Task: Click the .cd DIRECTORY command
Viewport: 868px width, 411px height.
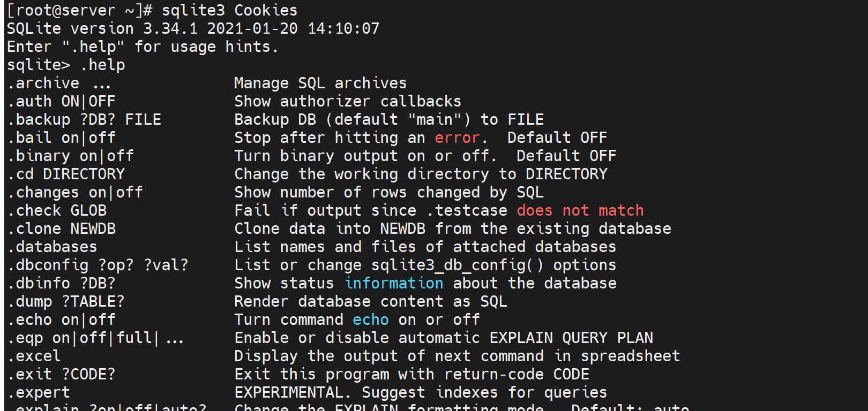Action: [x=66, y=174]
